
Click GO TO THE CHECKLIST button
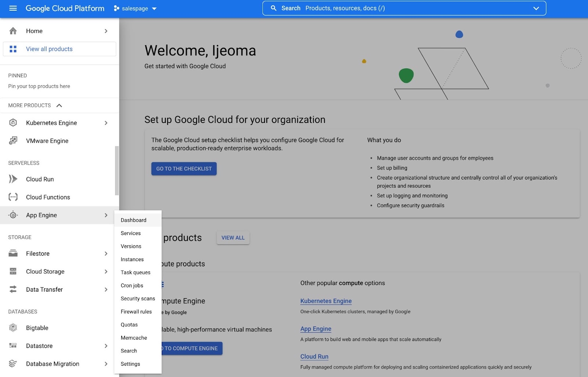click(184, 168)
